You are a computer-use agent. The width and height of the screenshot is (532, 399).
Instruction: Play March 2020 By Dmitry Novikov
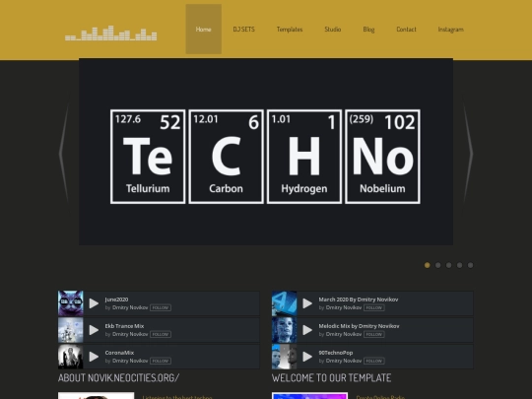point(307,303)
